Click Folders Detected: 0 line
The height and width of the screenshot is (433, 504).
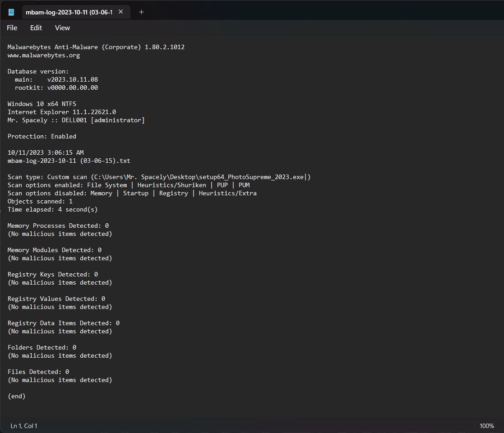pos(42,348)
